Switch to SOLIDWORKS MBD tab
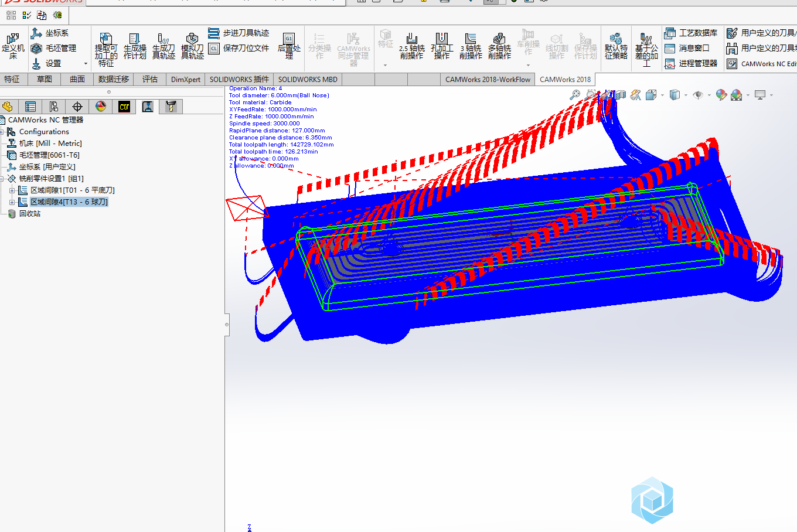This screenshot has width=797, height=532. (308, 79)
